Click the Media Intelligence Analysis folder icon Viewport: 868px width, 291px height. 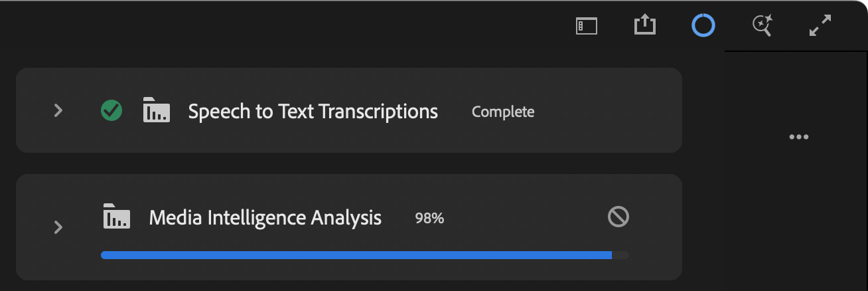[117, 217]
